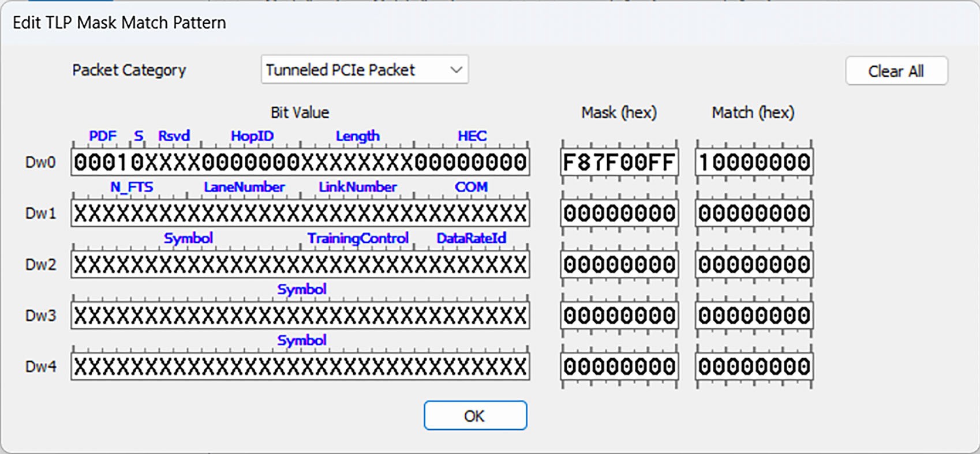The width and height of the screenshot is (980, 454).
Task: Click the Clear All button
Action: point(896,71)
